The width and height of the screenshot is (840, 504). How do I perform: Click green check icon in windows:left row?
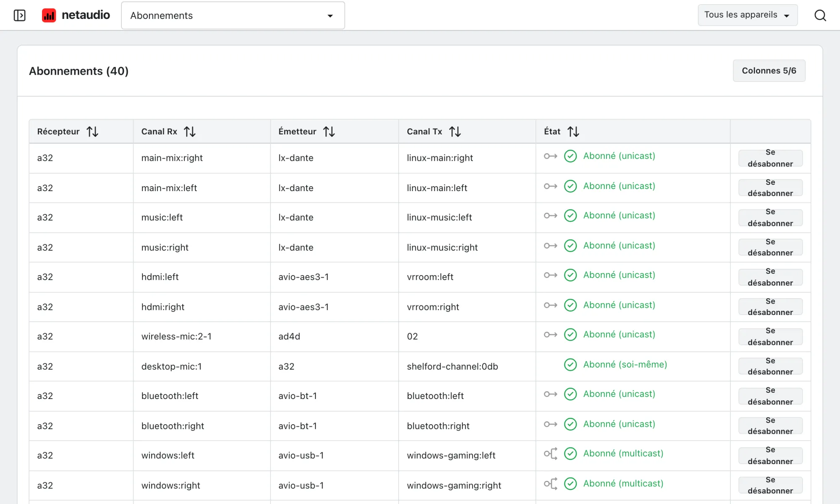coord(570,454)
